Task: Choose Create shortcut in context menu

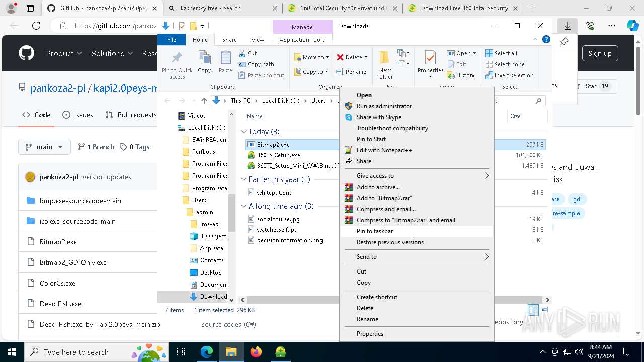Action: click(x=416, y=297)
